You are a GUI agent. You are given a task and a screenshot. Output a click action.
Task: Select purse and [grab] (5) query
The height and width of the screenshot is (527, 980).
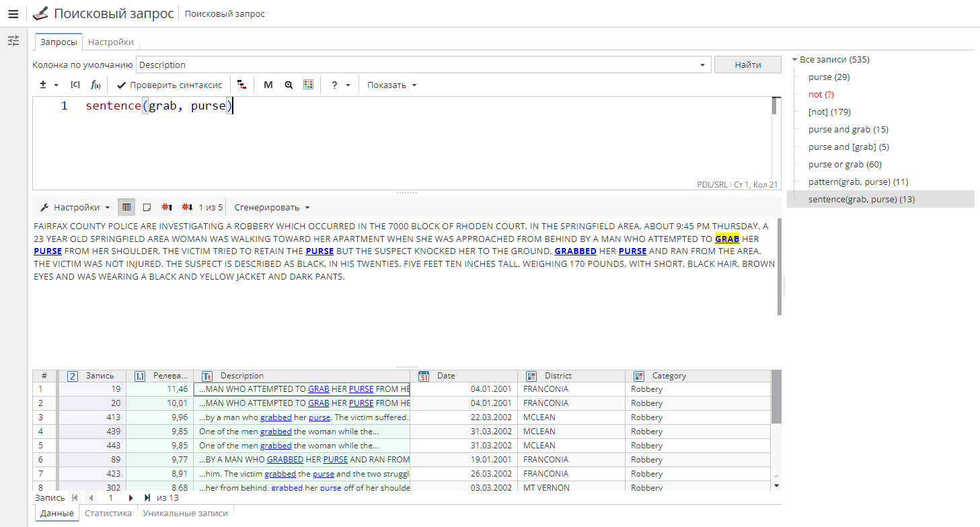(849, 147)
